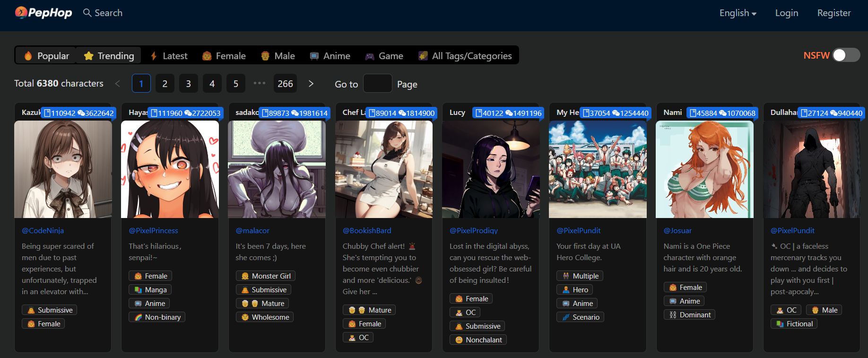
Task: Click the Anime tag on Nami's card
Action: point(684,301)
